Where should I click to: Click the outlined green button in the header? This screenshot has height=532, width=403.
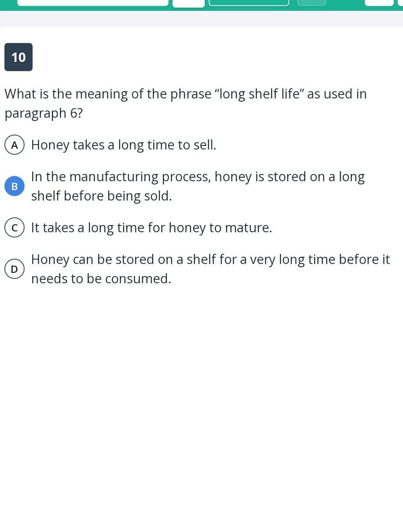point(249,3)
